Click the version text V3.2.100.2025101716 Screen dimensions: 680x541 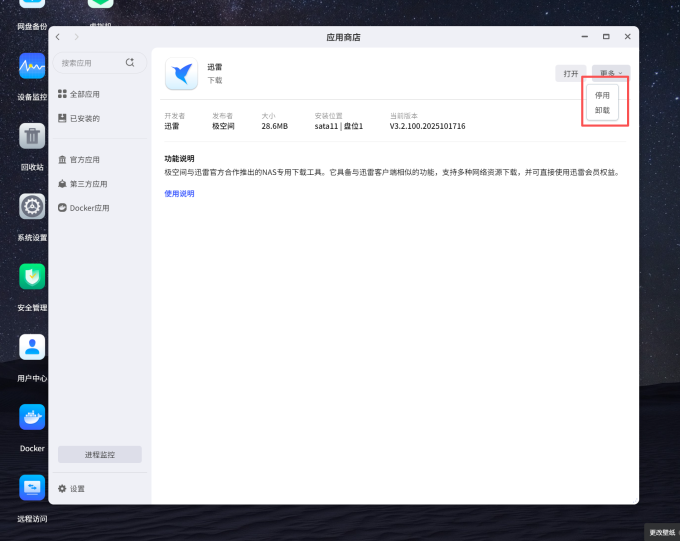coord(427,126)
